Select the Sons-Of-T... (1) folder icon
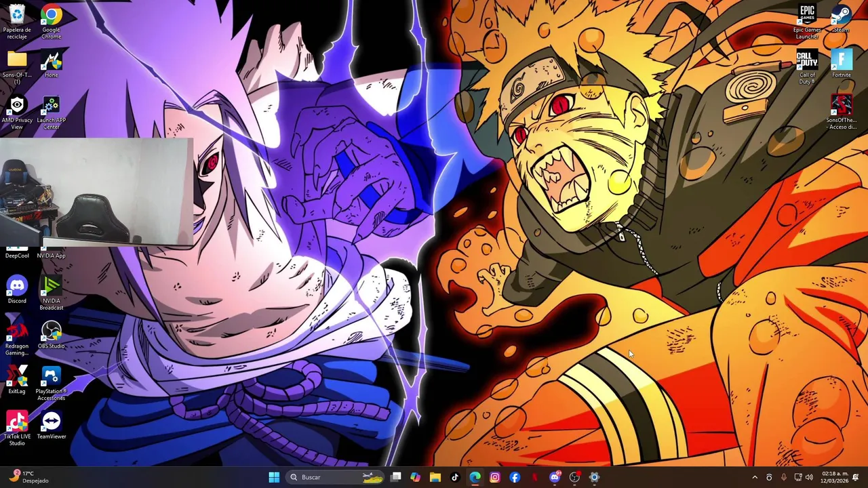This screenshot has height=488, width=868. [x=17, y=66]
